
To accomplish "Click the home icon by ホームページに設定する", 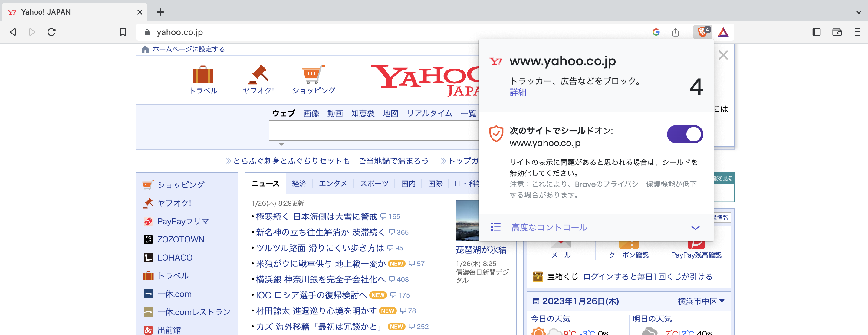I will coord(145,50).
